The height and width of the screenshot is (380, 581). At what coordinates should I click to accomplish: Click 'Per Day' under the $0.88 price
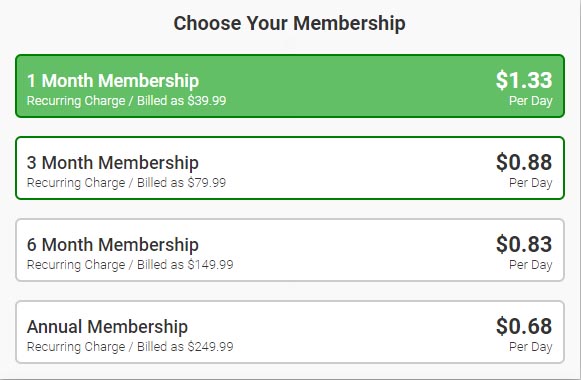[531, 183]
